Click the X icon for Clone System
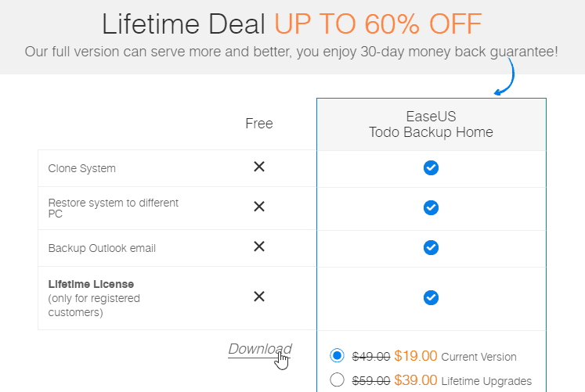The width and height of the screenshot is (585, 392). pos(259,167)
